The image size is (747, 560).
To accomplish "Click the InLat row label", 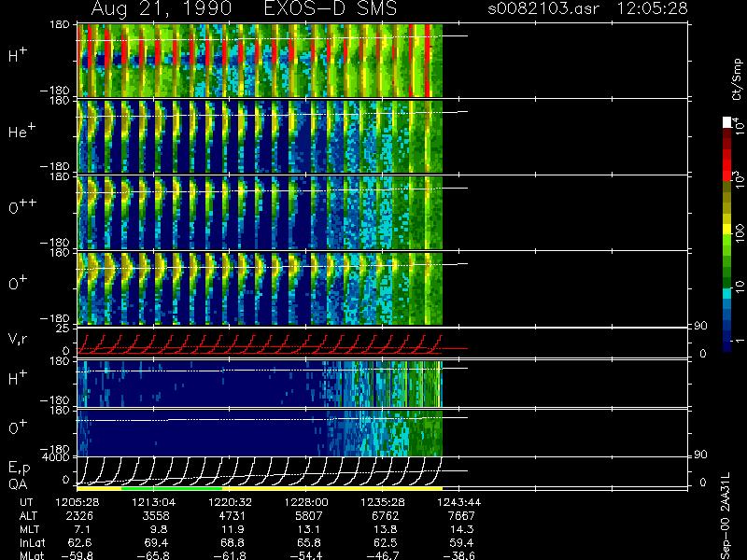I will pos(32,542).
